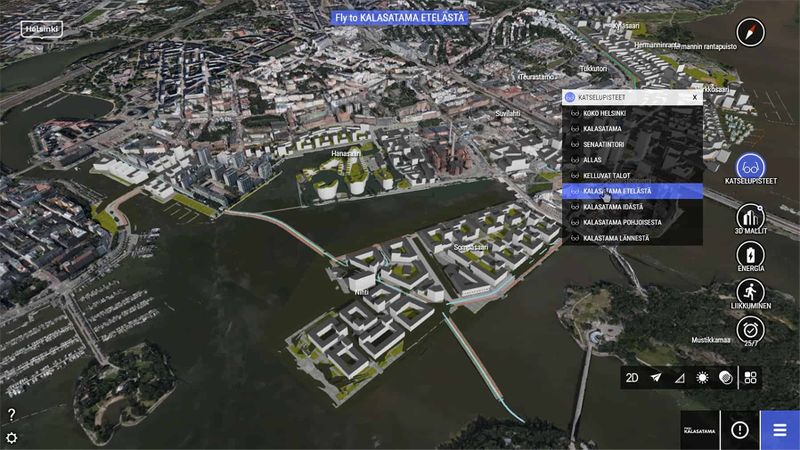Click the glasses icon beside Senaatintori
Viewport: 800px width, 450px height.
pos(574,144)
